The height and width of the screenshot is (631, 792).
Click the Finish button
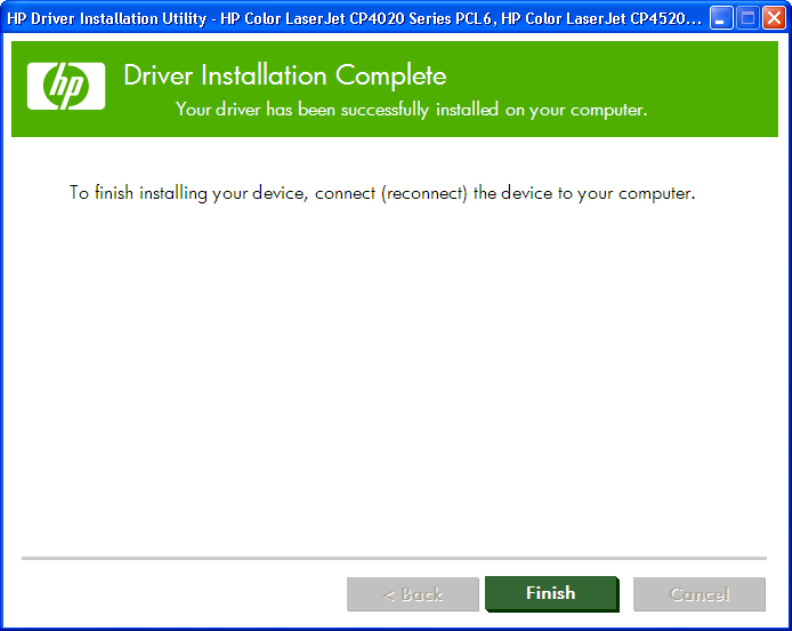552,594
